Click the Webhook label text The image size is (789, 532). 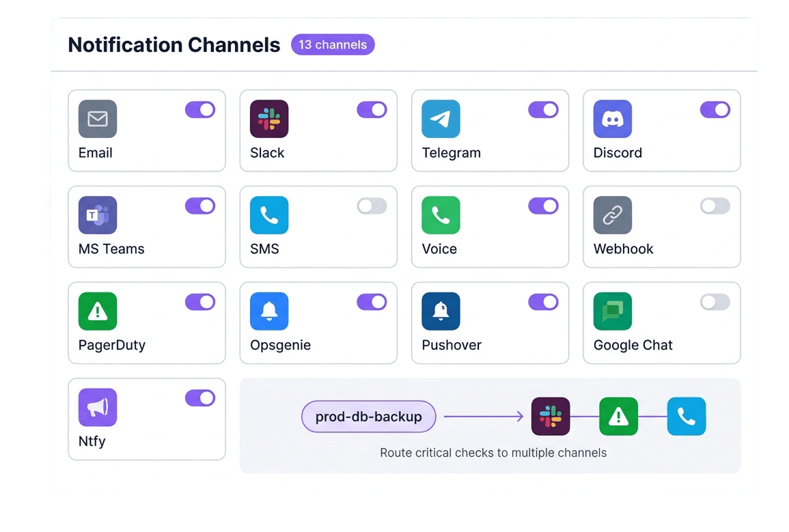624,249
